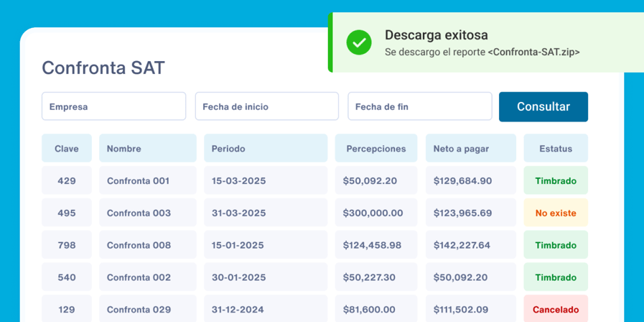Select the No existe status badge
The image size is (644, 322).
556,213
